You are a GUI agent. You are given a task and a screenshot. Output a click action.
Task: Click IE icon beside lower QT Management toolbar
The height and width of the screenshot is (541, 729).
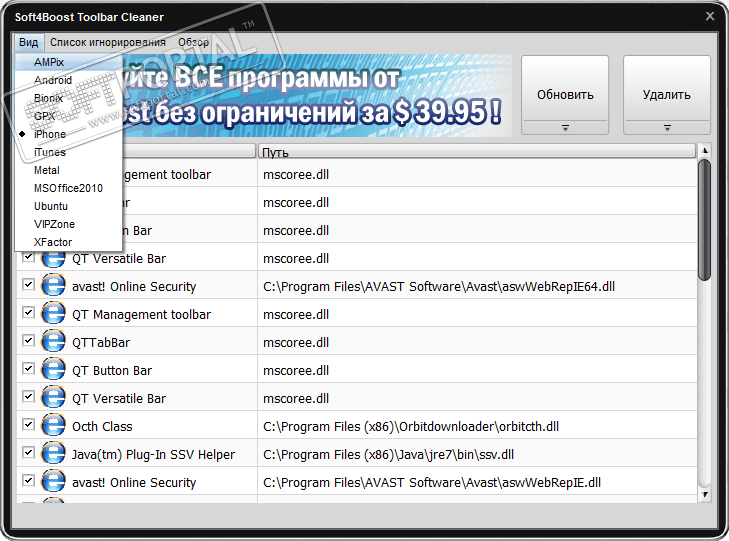pyautogui.click(x=53, y=313)
